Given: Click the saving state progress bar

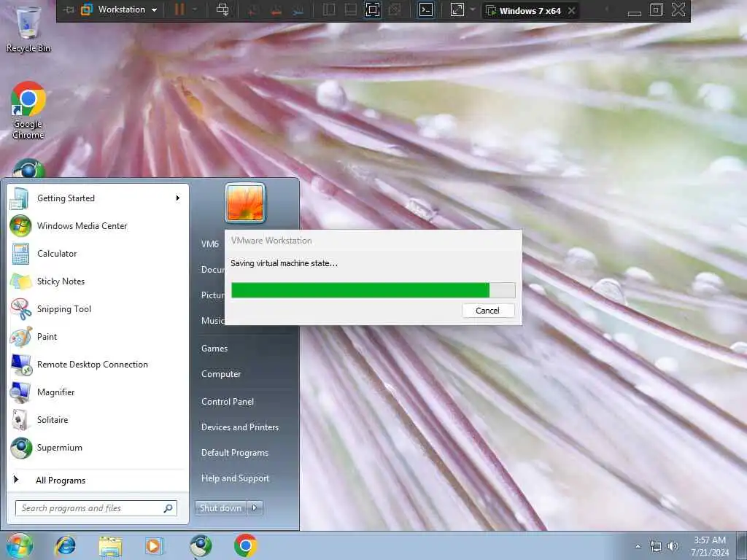Looking at the screenshot, I should pyautogui.click(x=373, y=290).
